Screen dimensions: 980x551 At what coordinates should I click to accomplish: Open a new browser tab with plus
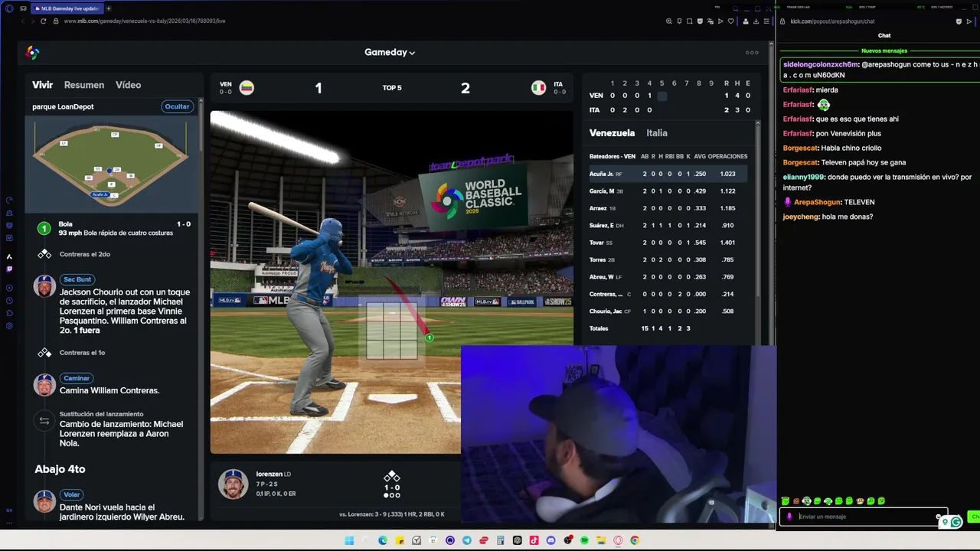[108, 8]
